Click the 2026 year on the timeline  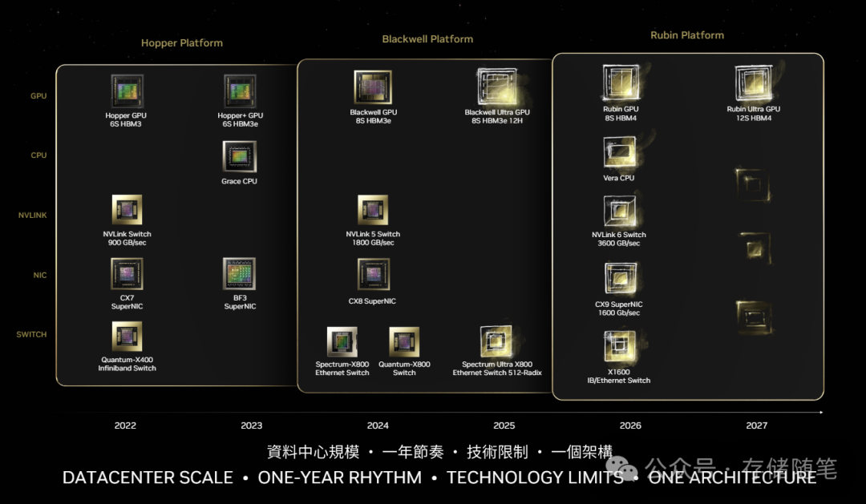click(630, 425)
